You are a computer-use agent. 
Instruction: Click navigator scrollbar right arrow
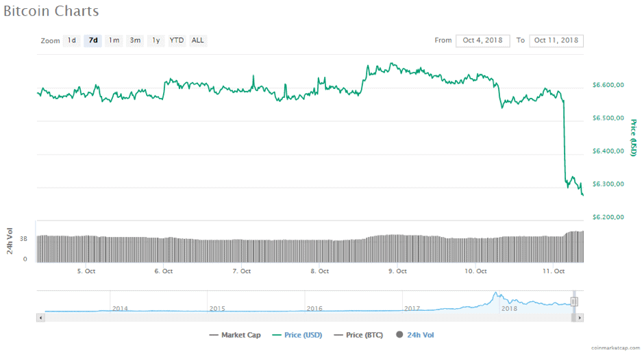pyautogui.click(x=580, y=318)
